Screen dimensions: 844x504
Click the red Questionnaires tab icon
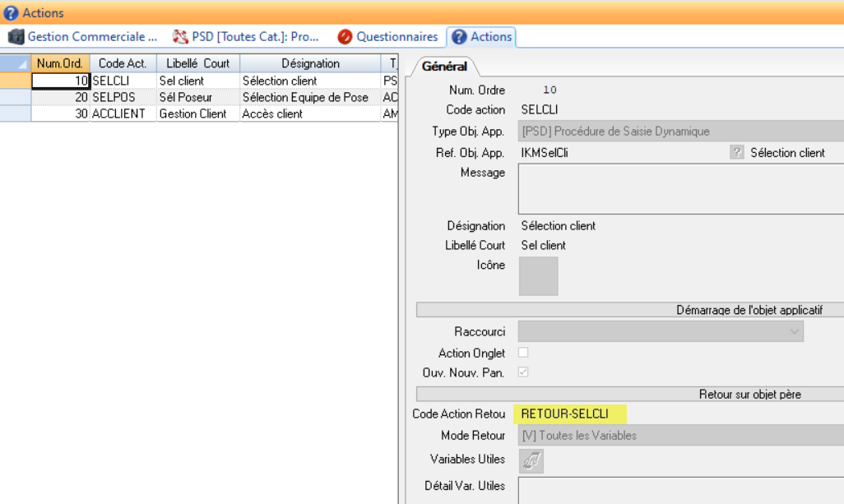(345, 37)
